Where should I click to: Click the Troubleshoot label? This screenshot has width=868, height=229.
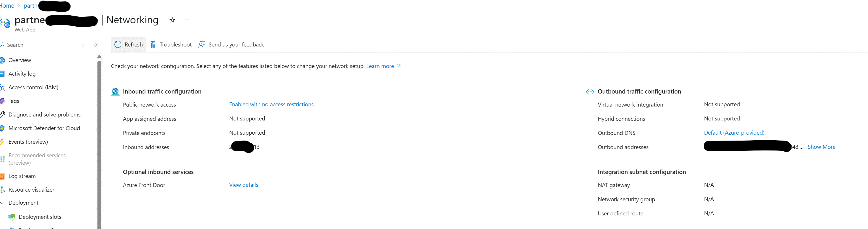click(x=176, y=44)
